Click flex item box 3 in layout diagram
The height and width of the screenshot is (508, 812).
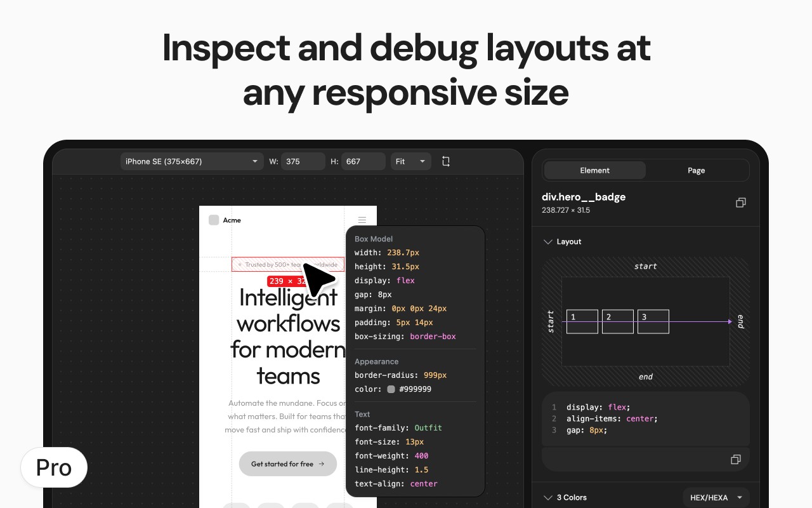[x=653, y=321]
